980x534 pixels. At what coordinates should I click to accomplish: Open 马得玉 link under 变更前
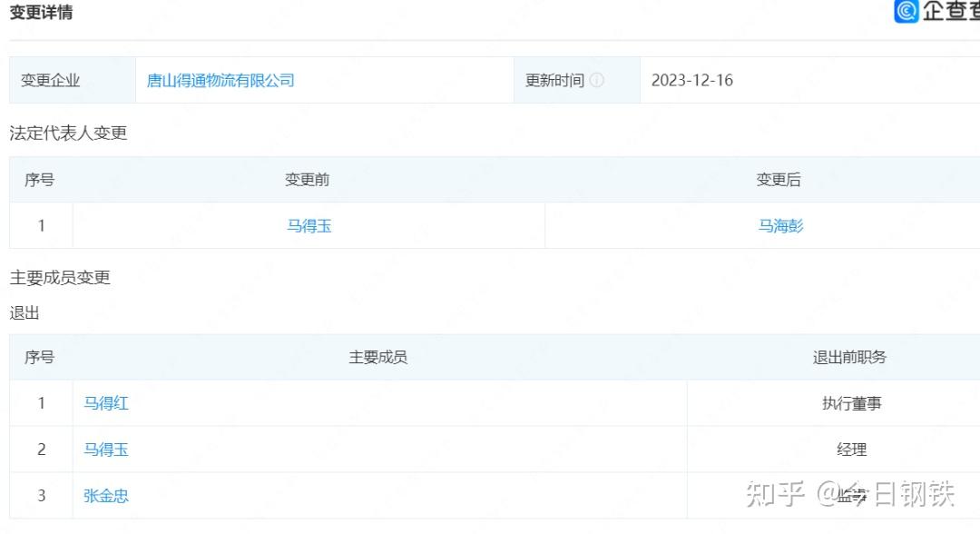click(x=309, y=226)
